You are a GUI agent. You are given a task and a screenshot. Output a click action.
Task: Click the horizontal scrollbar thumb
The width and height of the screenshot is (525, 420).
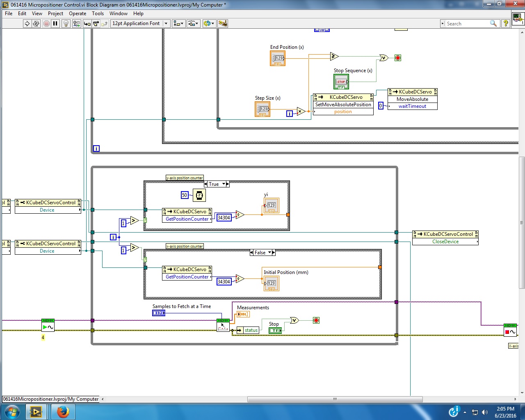(x=335, y=399)
